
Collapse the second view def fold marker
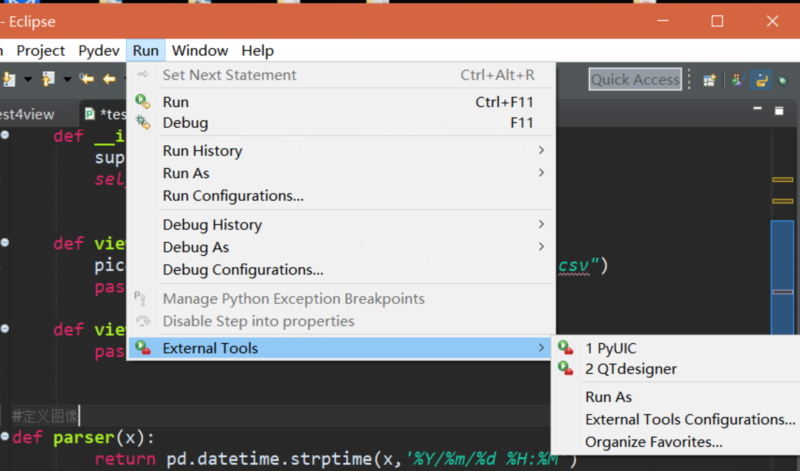5,329
